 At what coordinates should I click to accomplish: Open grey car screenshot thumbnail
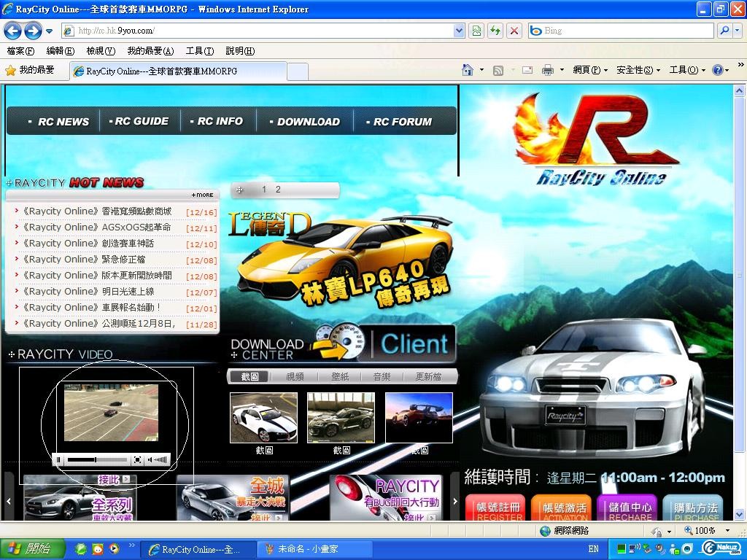coord(341,418)
